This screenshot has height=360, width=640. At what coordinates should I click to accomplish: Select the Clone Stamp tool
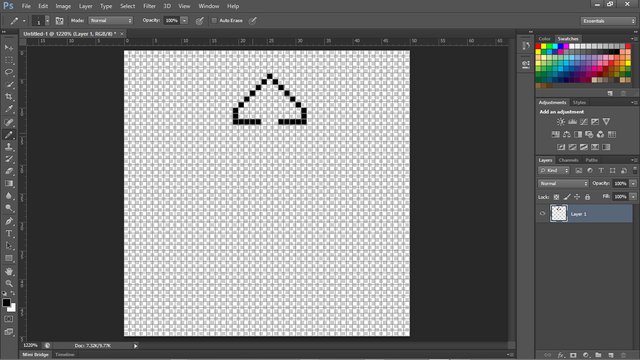9,147
